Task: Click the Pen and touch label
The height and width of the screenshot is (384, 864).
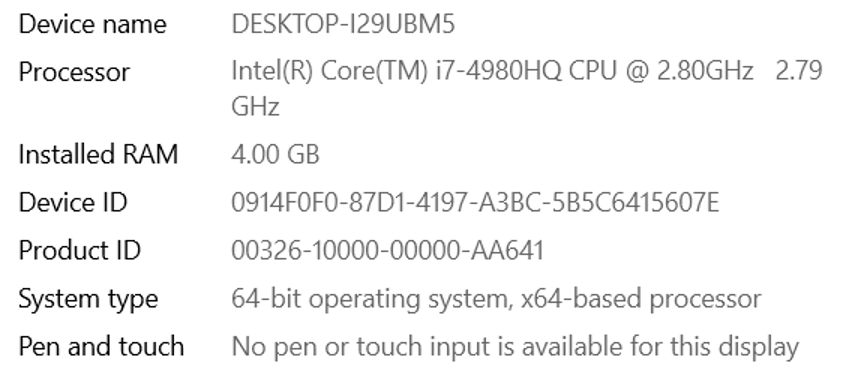Action: [x=101, y=347]
